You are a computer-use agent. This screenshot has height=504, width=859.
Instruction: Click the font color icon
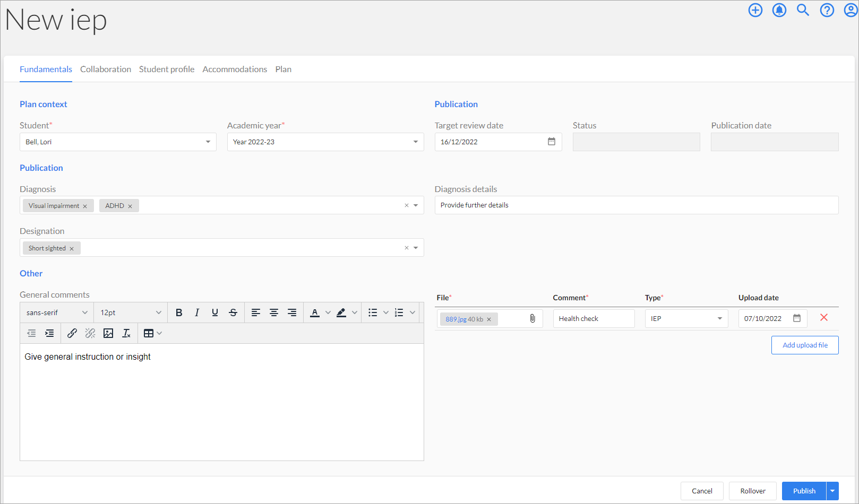315,312
